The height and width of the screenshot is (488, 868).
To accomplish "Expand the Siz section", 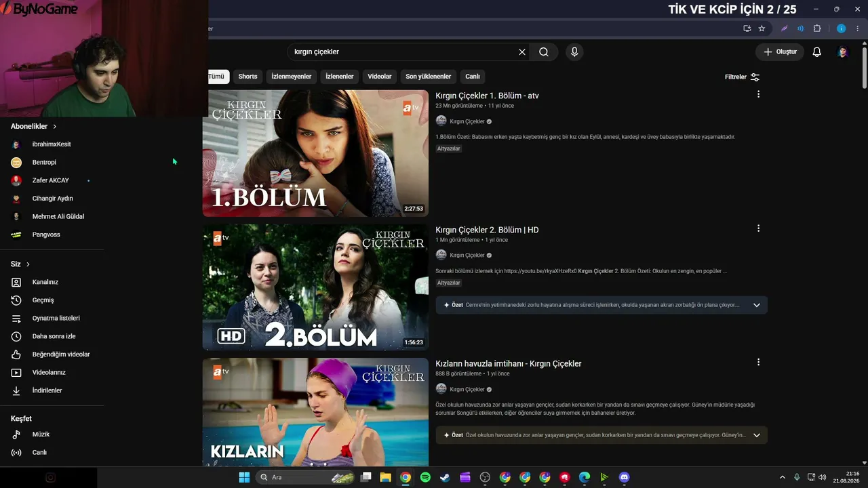I will tap(20, 264).
